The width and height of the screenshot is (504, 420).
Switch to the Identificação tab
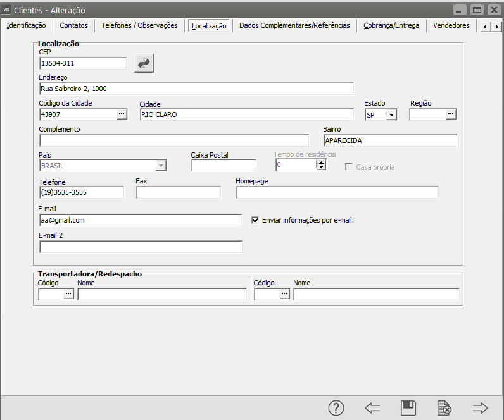tap(26, 25)
